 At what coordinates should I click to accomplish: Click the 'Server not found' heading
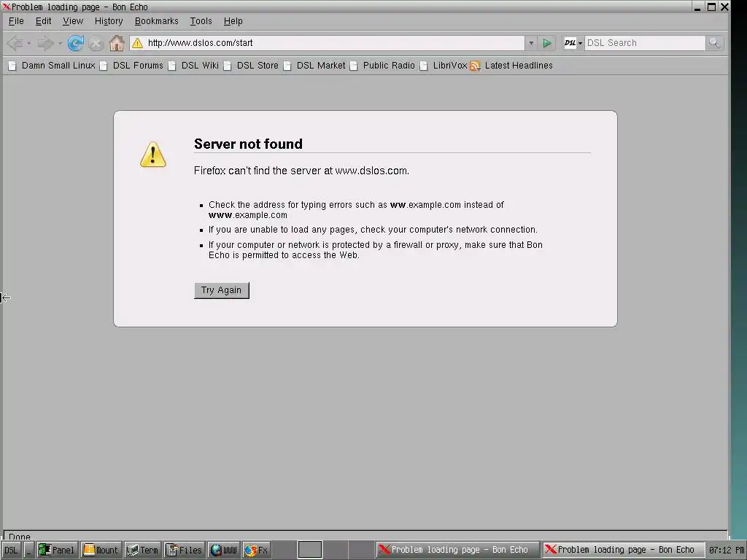point(248,144)
